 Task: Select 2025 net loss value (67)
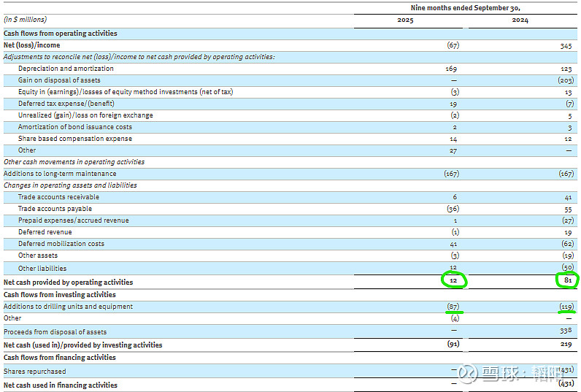[453, 45]
